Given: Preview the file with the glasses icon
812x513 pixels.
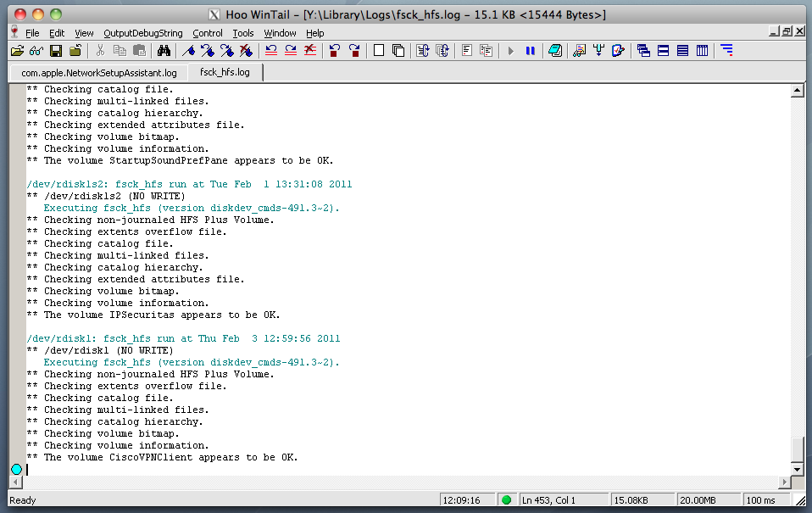Looking at the screenshot, I should click(36, 50).
